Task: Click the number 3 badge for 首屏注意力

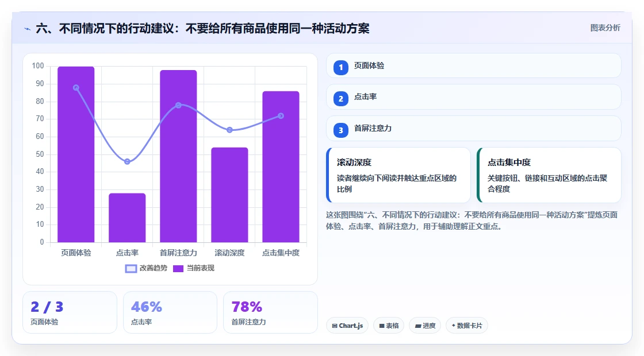Action: click(x=340, y=130)
